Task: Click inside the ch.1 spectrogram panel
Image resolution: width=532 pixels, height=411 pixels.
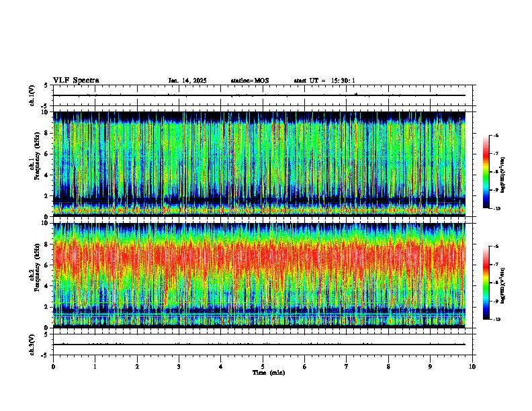Action: pyautogui.click(x=259, y=164)
